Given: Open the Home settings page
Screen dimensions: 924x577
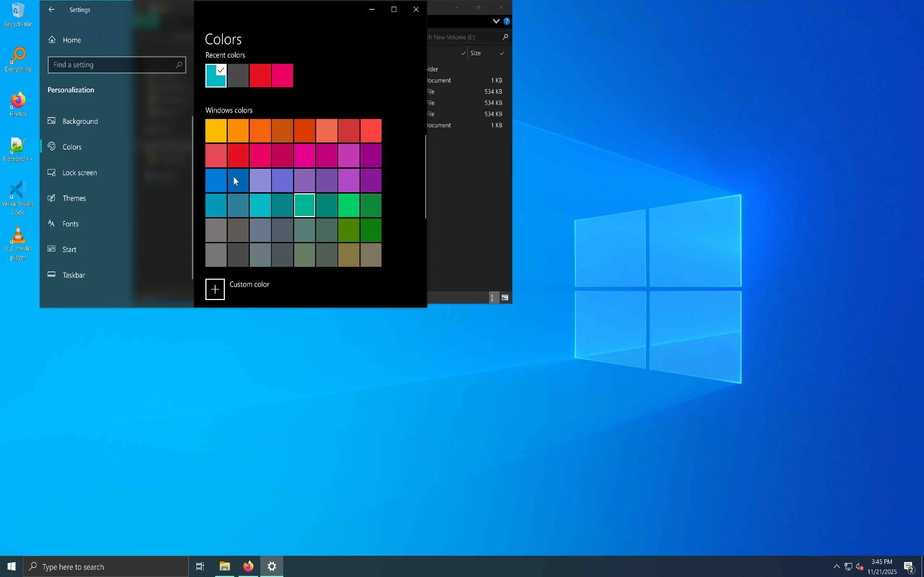Looking at the screenshot, I should pos(71,40).
